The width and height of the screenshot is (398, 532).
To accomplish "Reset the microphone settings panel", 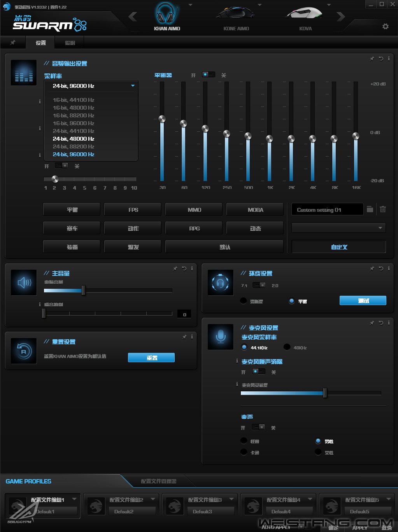I will [381, 323].
